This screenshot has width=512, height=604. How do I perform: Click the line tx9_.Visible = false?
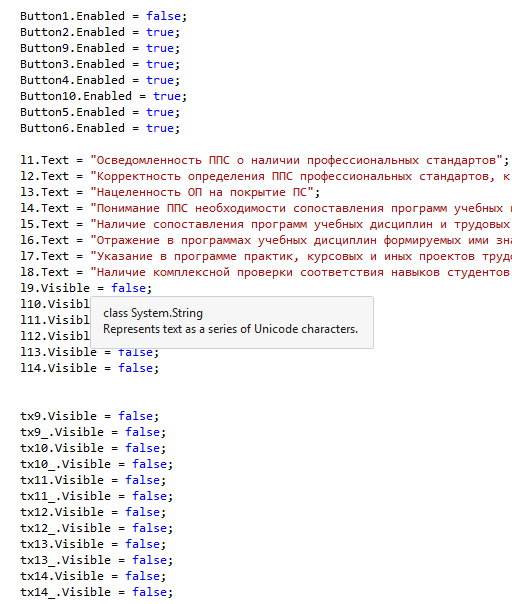[x=93, y=432]
